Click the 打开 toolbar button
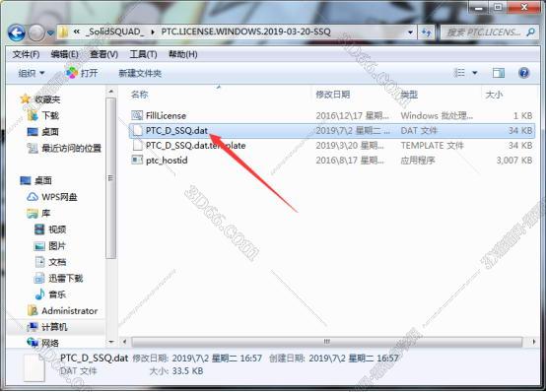Image resolution: width=546 pixels, height=392 pixels. point(82,73)
